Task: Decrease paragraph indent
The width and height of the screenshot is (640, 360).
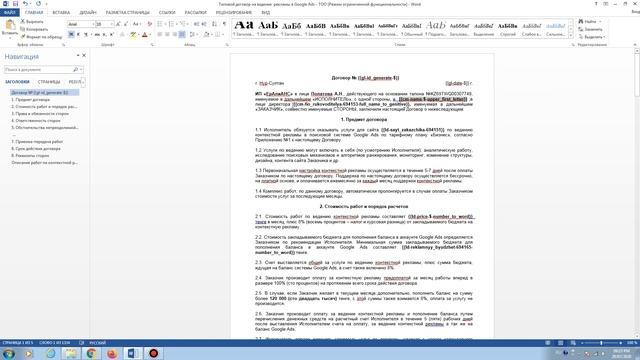Action: pos(196,24)
